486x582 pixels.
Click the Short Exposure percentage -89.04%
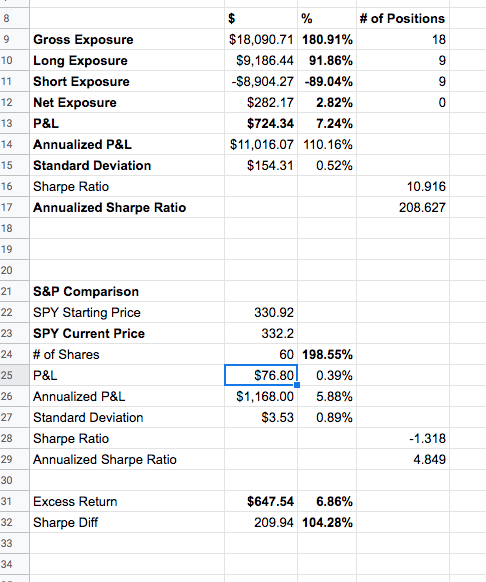[327, 82]
